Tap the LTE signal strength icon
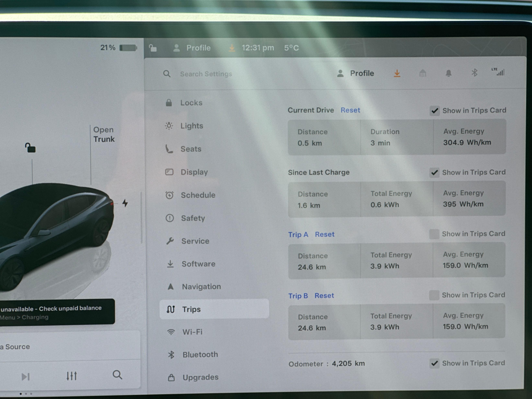The image size is (532, 399). tap(498, 72)
